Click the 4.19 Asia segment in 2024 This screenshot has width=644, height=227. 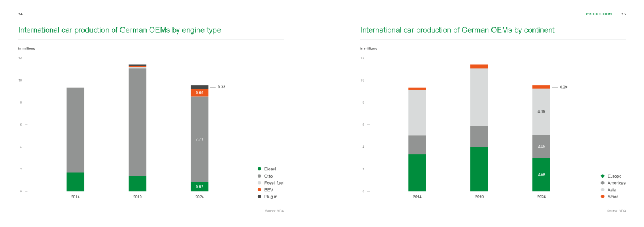pyautogui.click(x=541, y=111)
